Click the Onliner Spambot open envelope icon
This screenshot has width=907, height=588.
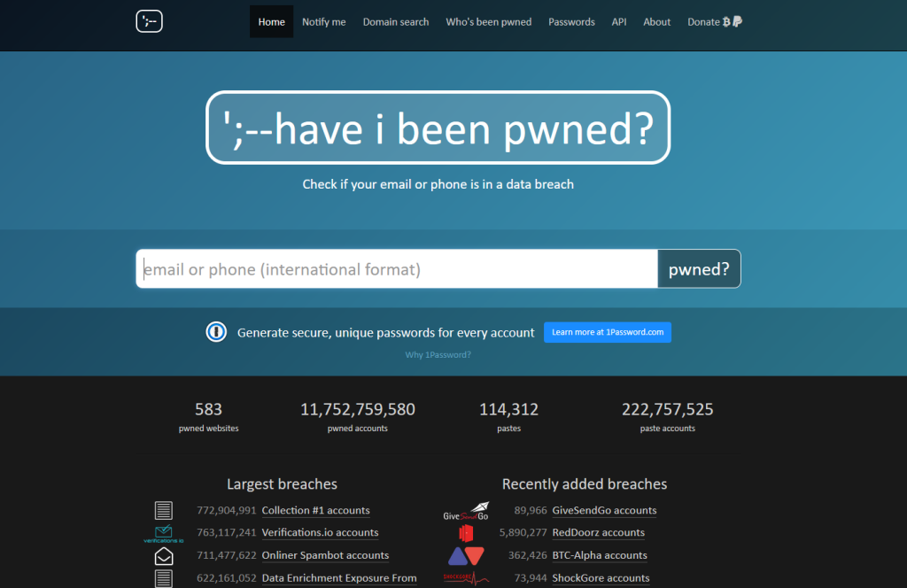164,555
